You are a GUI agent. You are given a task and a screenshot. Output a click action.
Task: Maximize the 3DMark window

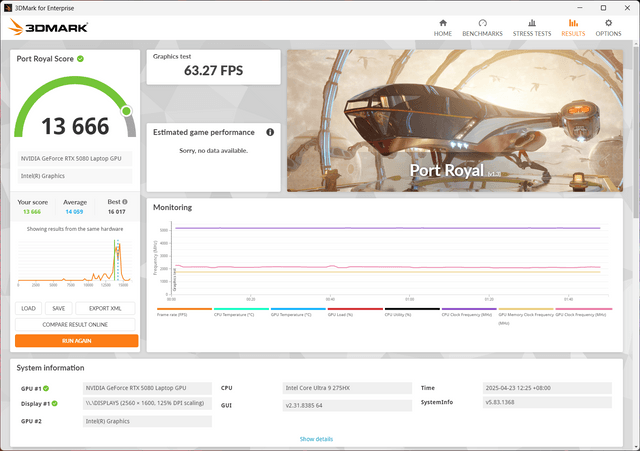pos(603,8)
